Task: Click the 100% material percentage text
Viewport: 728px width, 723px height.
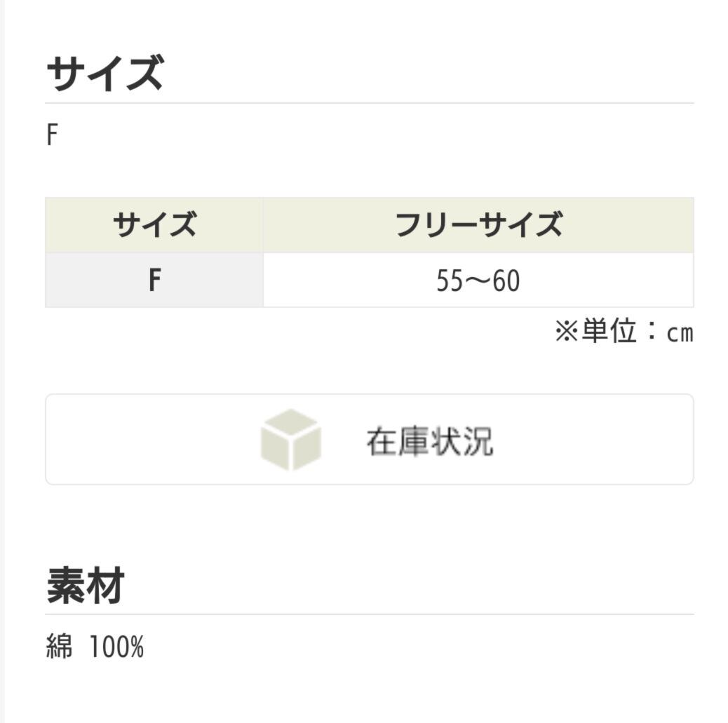Action: point(116,647)
